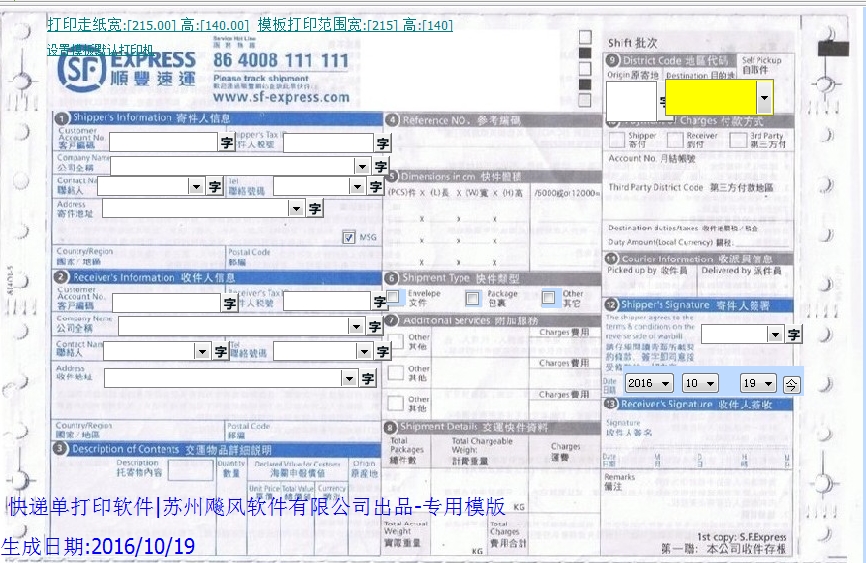
Task: Expand the shipper Tel dropdown
Action: coord(357,187)
